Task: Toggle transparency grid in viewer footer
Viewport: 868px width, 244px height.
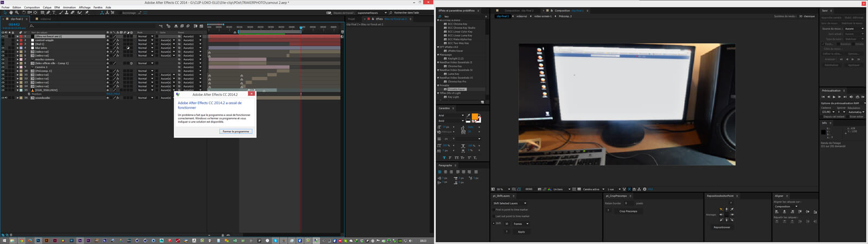Action: click(x=579, y=189)
